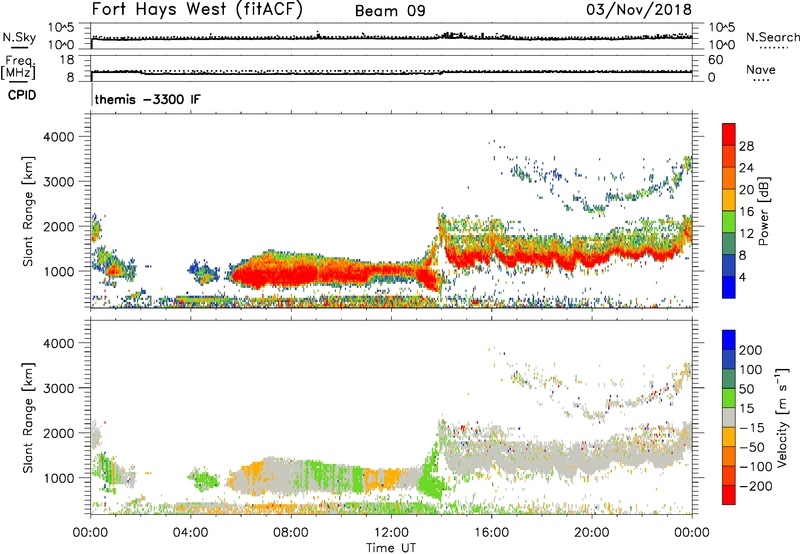Click the blue top swatch of Velocity colorbar
This screenshot has width=800, height=554.
point(729,340)
